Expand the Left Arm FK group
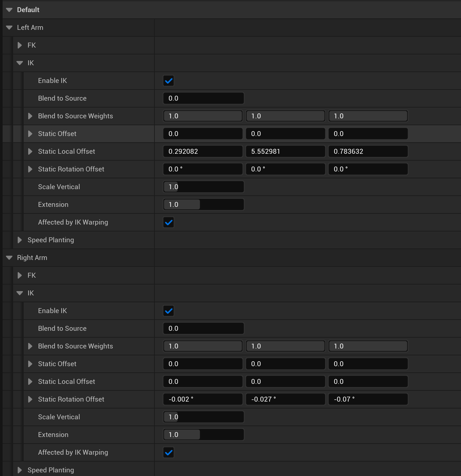The width and height of the screenshot is (461, 476). pos(20,45)
